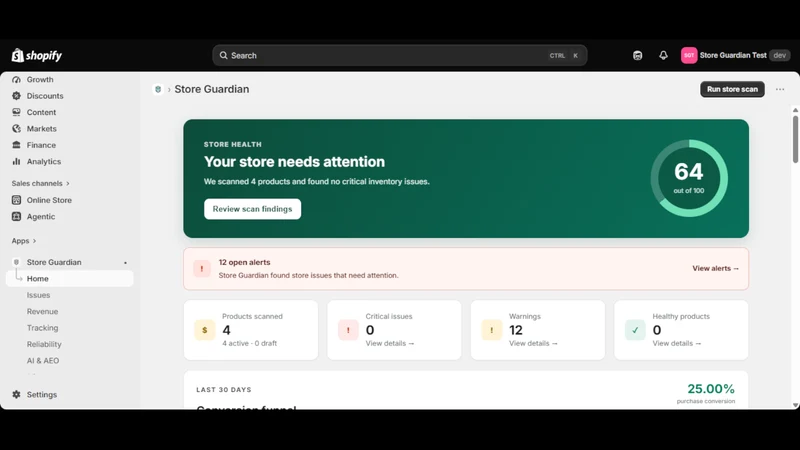800x450 pixels.
Task: Click the Critical issues exclamation icon
Action: [x=348, y=330]
